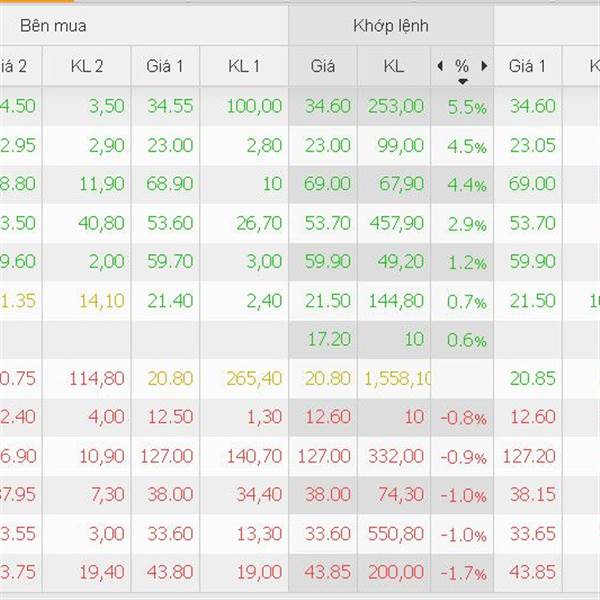Image resolution: width=600 pixels, height=600 pixels.
Task: Sort by the % column header
Action: 462,66
